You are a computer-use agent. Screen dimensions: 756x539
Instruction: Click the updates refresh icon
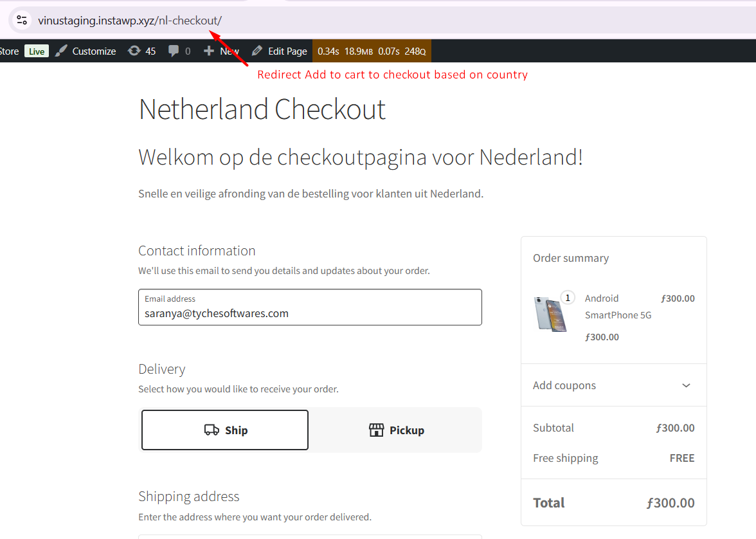coord(134,51)
